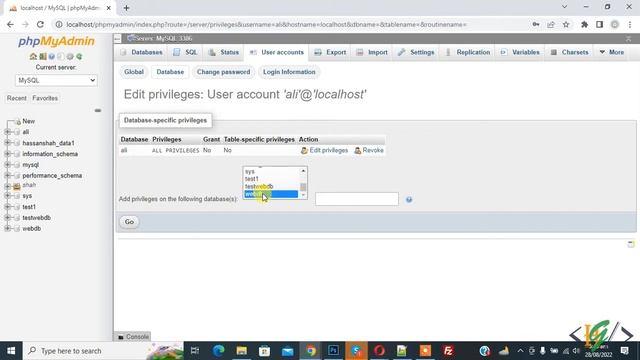
Task: Click scroll-up arrow of database list box
Action: 303,171
